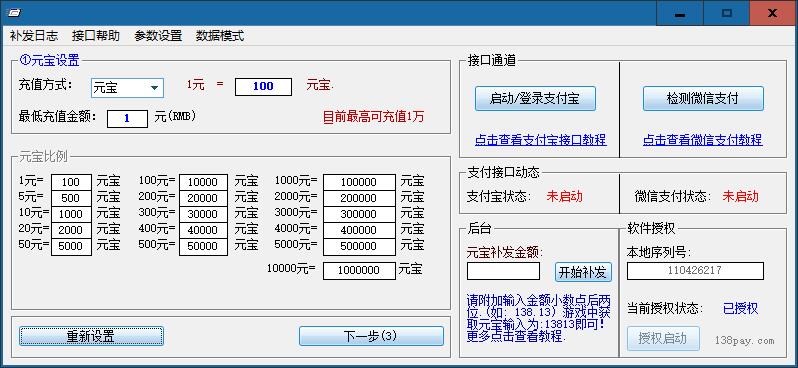The height and width of the screenshot is (368, 798).
Task: Click the 138pay.com text
Action: [745, 341]
